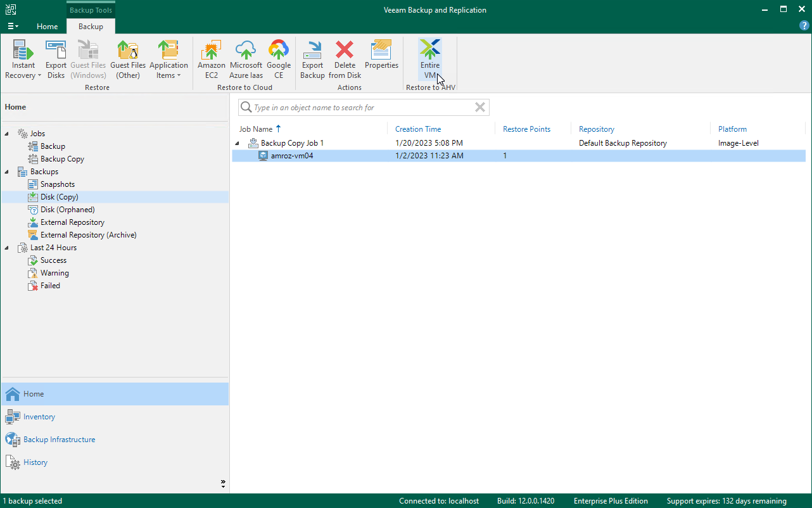Select Snapshots under Backups
Screen dimensions: 812x508
tap(58, 184)
